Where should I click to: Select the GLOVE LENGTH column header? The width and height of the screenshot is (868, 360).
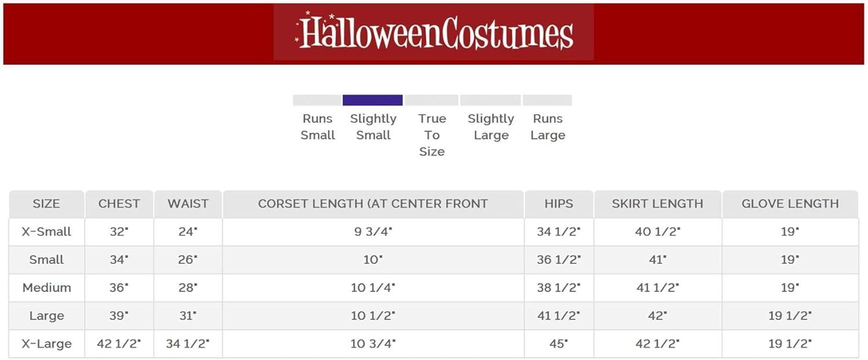(790, 204)
